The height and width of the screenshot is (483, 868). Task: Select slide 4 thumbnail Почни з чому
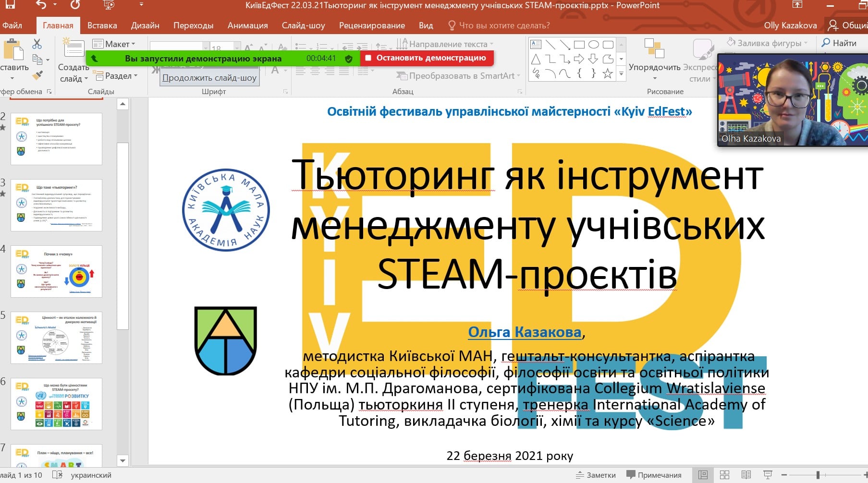pos(56,271)
